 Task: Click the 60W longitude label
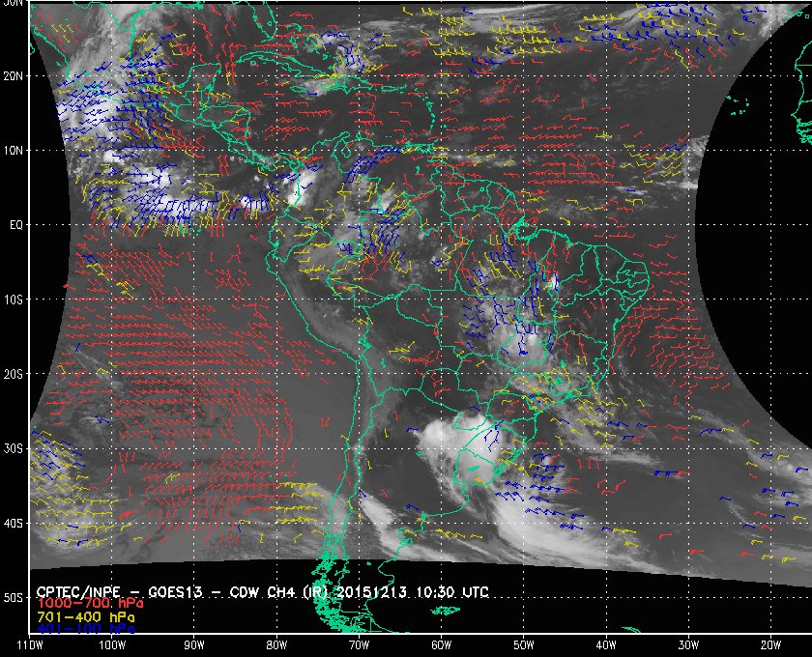point(441,645)
